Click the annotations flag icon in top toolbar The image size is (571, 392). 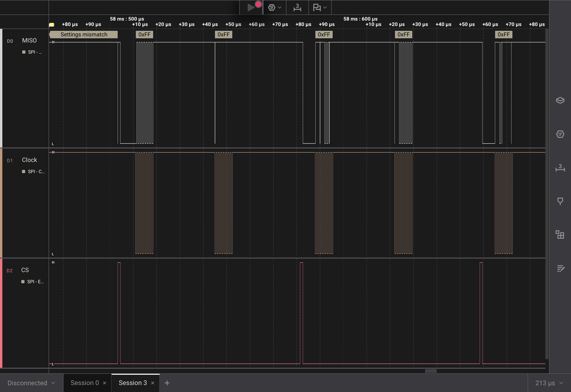(x=317, y=8)
